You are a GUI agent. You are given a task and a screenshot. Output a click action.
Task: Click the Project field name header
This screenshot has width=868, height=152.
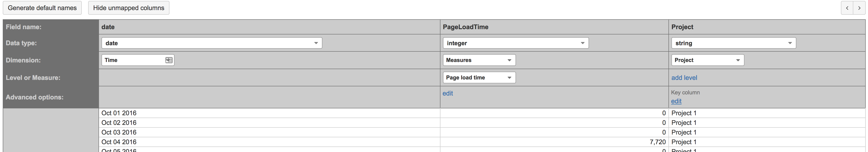click(682, 27)
